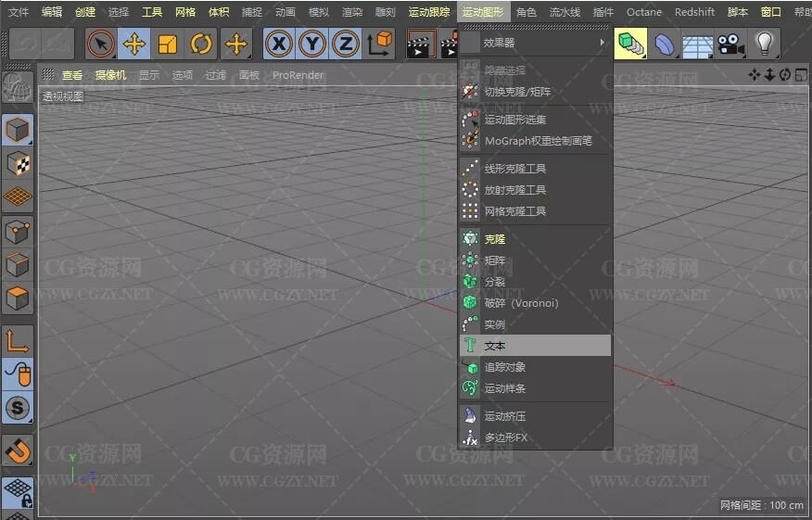812x520 pixels.
Task: Click the Texture mode checkered cube icon
Action: 18,163
